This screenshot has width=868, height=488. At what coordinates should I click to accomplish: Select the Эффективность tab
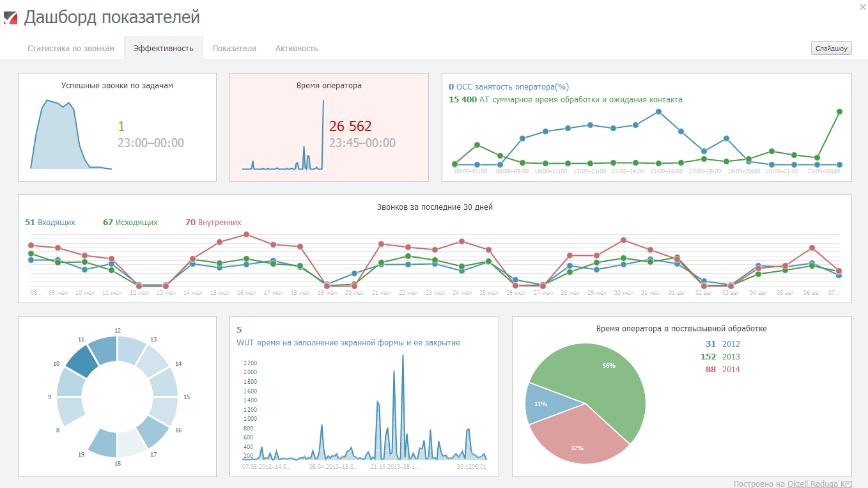[164, 49]
